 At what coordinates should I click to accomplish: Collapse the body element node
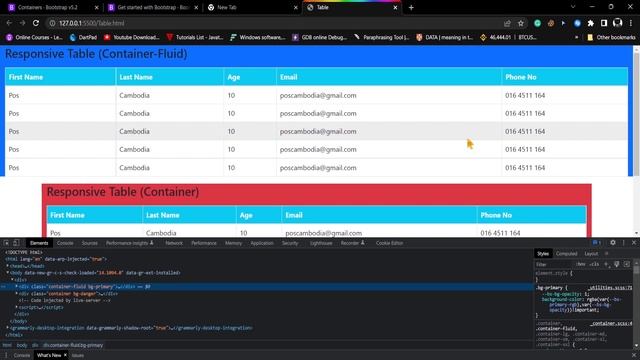(8, 272)
